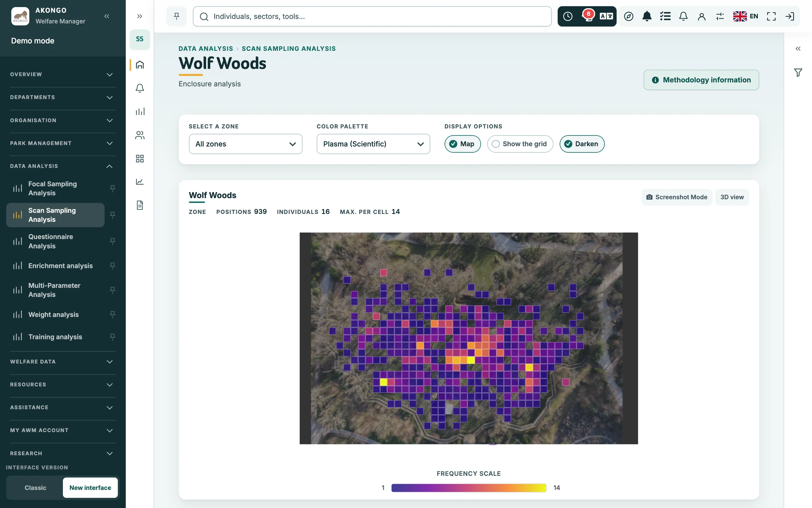Viewport: 812px width, 508px height.
Task: Open the checklist tasks icon
Action: point(665,16)
